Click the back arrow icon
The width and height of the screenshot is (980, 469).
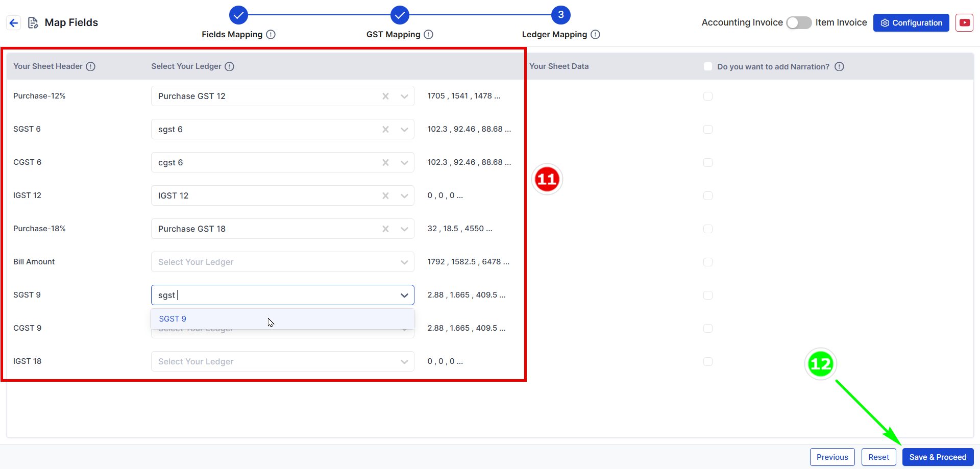pyautogui.click(x=14, y=23)
